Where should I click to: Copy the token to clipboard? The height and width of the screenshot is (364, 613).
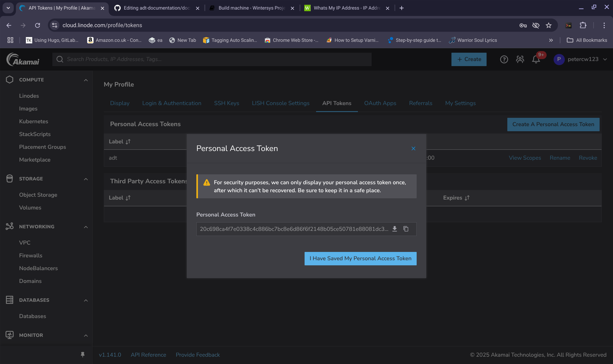coord(406,229)
